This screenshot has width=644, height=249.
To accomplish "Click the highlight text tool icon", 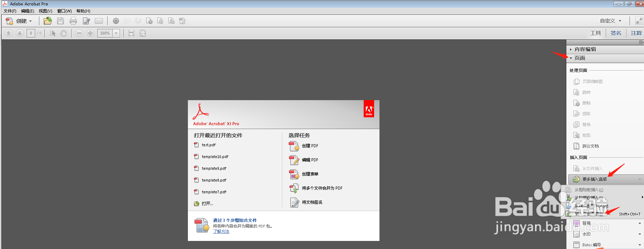I will tap(138, 21).
